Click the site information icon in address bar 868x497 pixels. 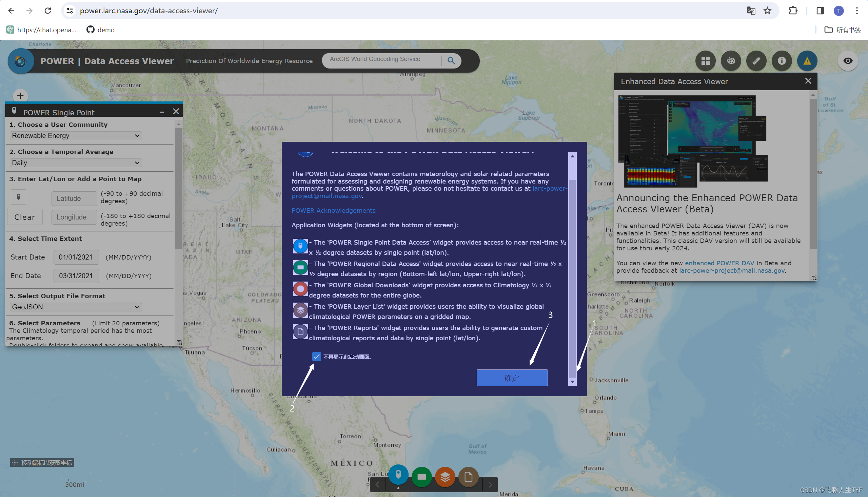click(x=70, y=11)
